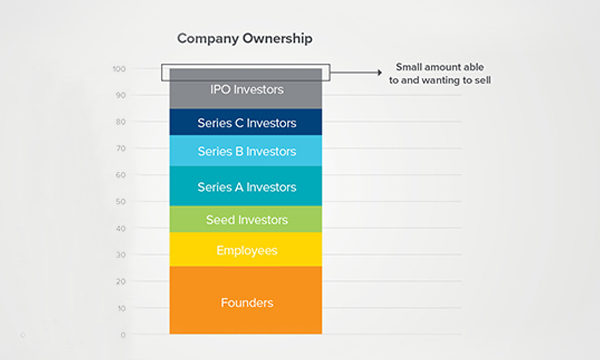The image size is (600, 360).
Task: Select the yellow Employees segment
Action: point(246,249)
